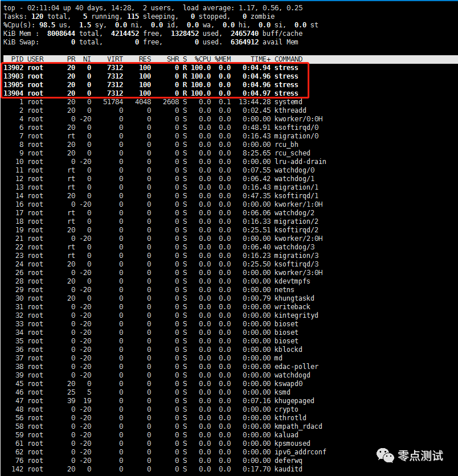Click the watchdog/1 command name
Image resolution: width=458 pixels, height=476 pixels.
tap(295, 179)
